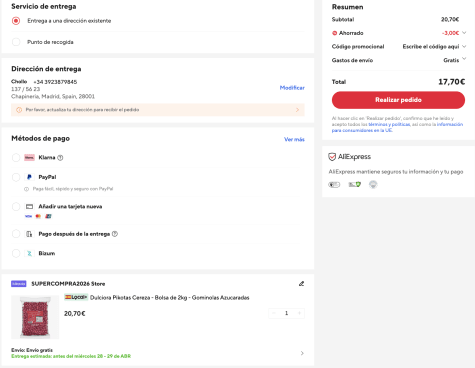This screenshot has width=475, height=368.
Task: Click the edit note pencil icon
Action: pyautogui.click(x=301, y=284)
